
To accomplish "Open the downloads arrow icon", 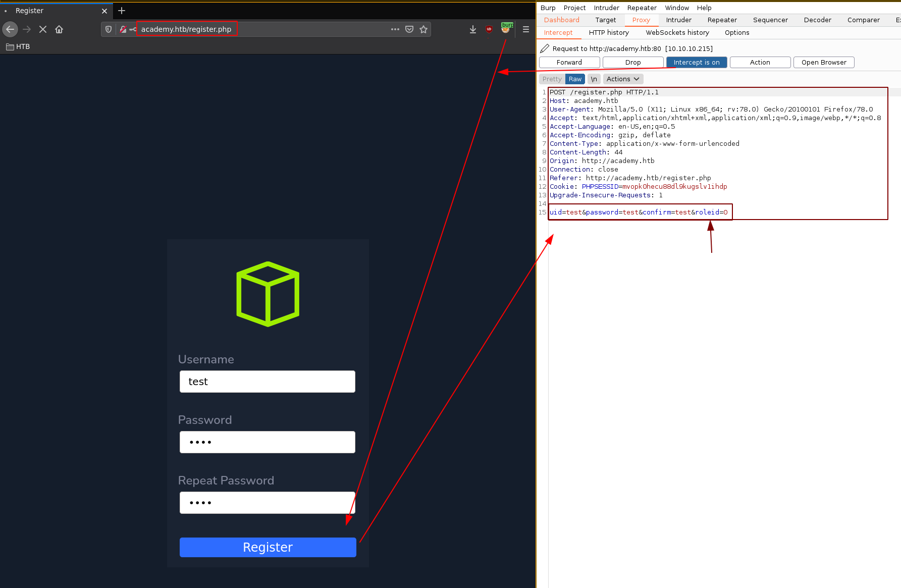I will [x=473, y=29].
